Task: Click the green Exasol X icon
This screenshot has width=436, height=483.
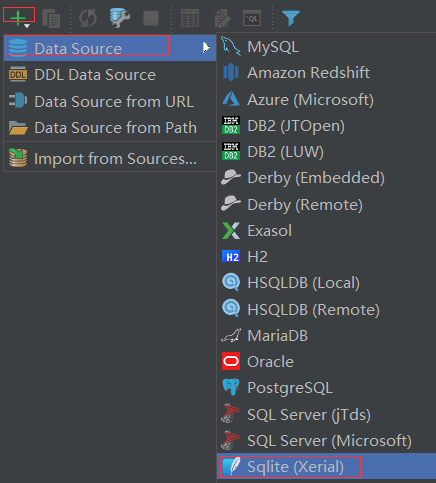Action: click(231, 231)
